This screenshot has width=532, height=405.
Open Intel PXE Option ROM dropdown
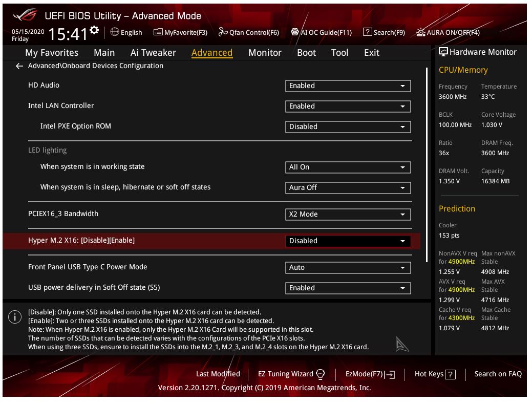(348, 127)
